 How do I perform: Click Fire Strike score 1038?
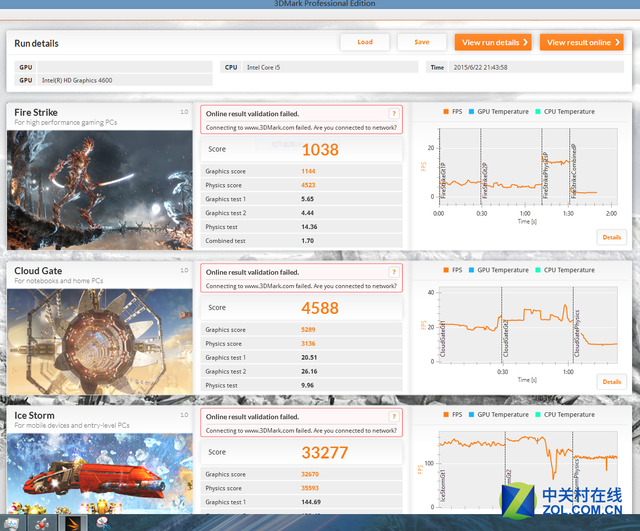pyautogui.click(x=320, y=149)
